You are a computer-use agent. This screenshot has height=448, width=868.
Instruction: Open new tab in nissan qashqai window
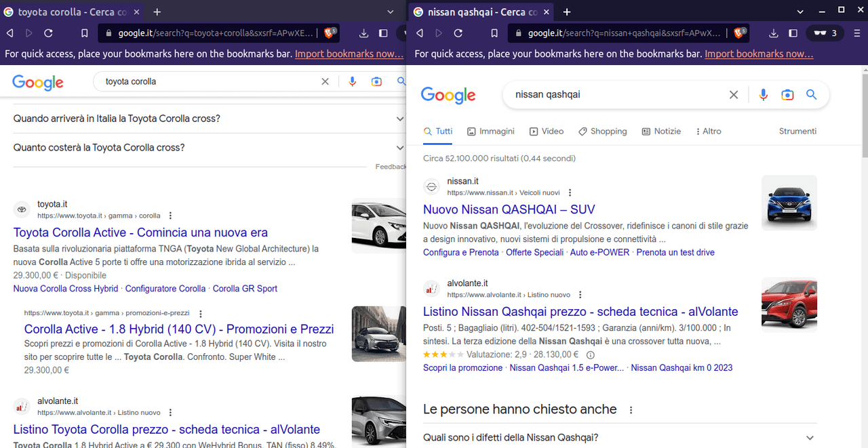567,12
